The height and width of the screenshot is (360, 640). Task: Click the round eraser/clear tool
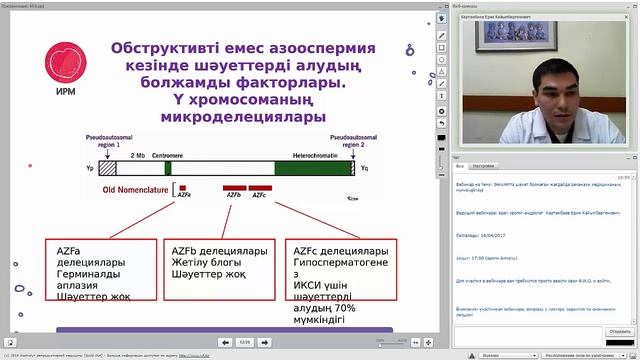[442, 111]
